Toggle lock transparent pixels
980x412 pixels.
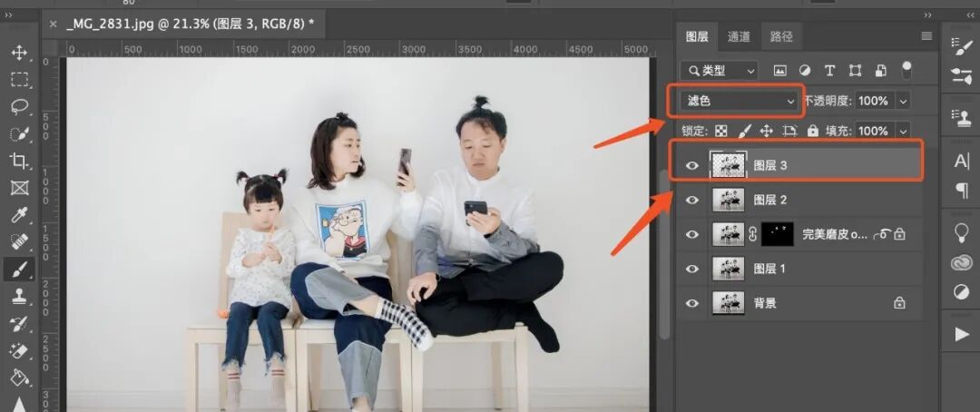click(x=721, y=131)
